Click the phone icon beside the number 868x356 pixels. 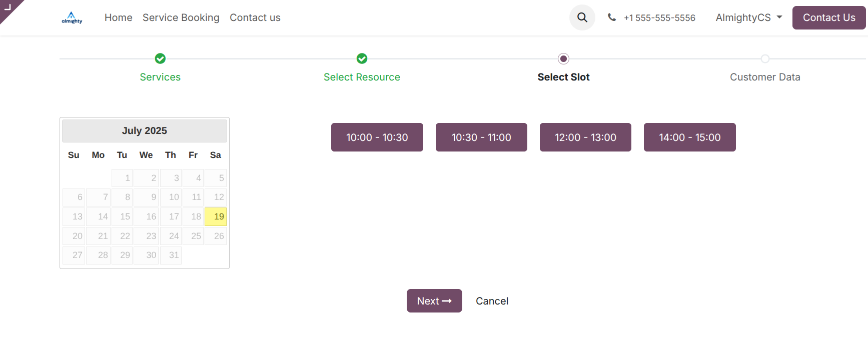click(x=611, y=17)
